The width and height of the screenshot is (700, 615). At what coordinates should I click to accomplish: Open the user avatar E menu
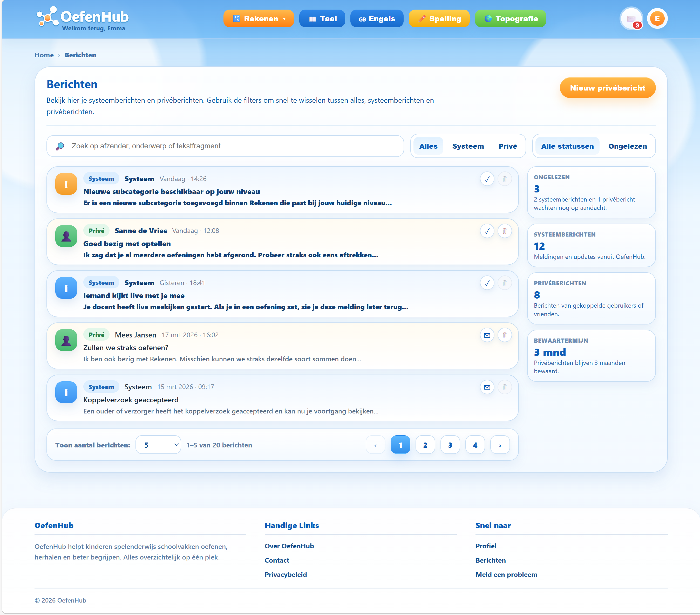pos(657,18)
